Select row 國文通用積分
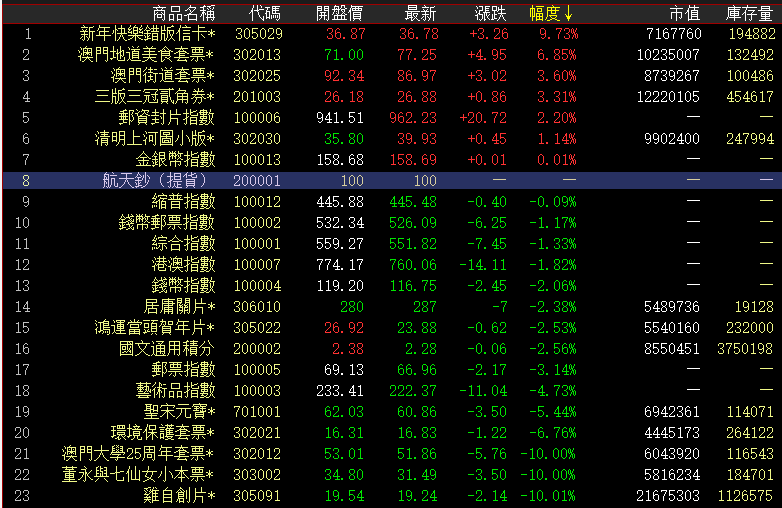This screenshot has height=508, width=782. coord(392,348)
